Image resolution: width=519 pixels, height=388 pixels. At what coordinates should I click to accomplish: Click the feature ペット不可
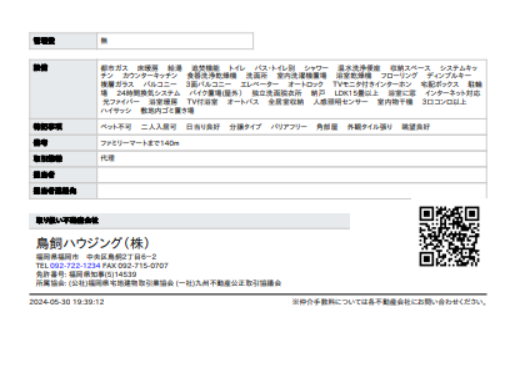116,127
